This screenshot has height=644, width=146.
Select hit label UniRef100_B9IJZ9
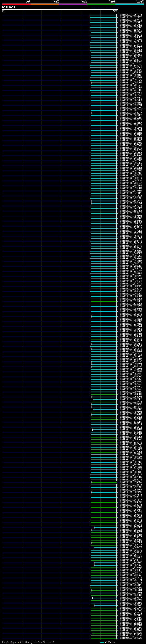(131, 80)
